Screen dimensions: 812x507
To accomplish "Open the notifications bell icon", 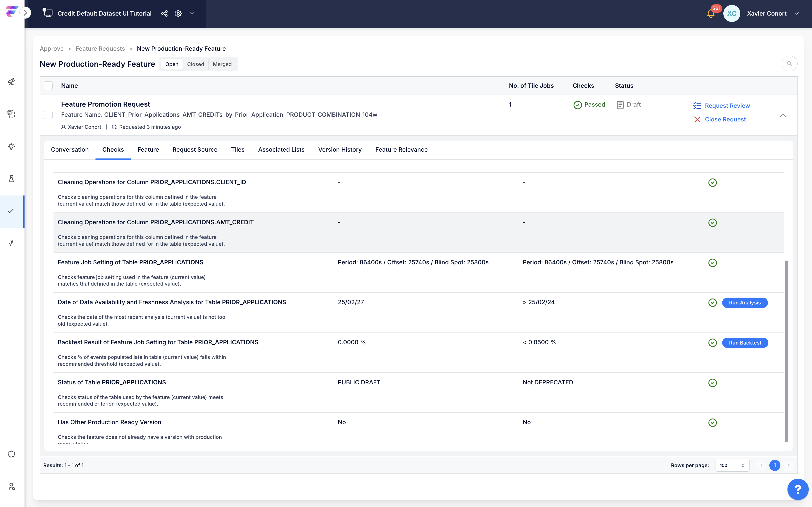I will (x=710, y=14).
